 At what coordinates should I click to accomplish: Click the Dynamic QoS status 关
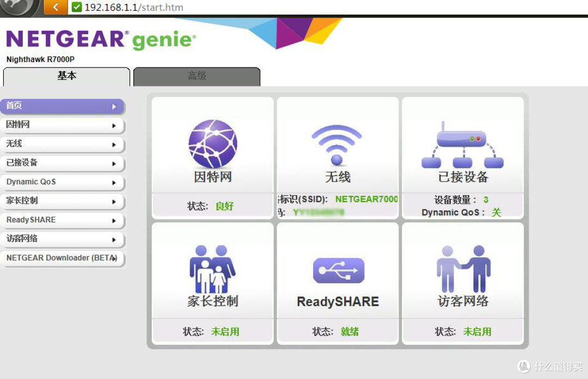point(496,213)
